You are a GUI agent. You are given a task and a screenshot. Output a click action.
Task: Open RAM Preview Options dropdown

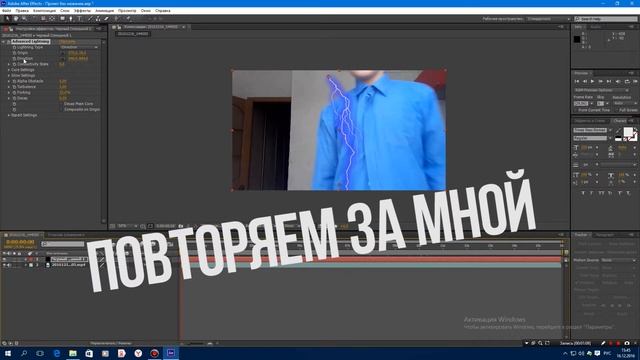click(601, 90)
